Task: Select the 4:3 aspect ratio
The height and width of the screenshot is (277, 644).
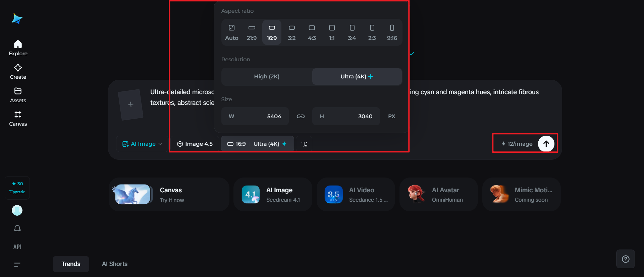Action: click(312, 32)
